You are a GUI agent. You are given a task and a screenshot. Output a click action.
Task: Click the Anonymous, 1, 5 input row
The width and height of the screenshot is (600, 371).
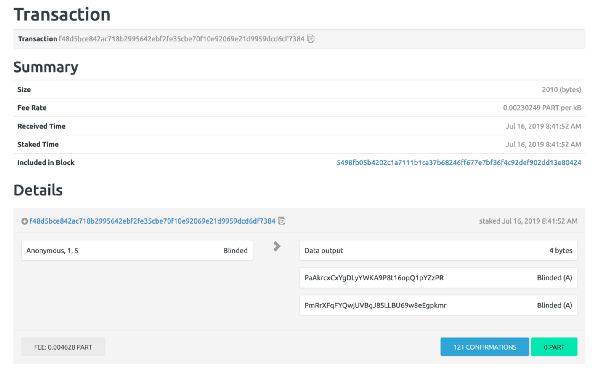click(137, 251)
